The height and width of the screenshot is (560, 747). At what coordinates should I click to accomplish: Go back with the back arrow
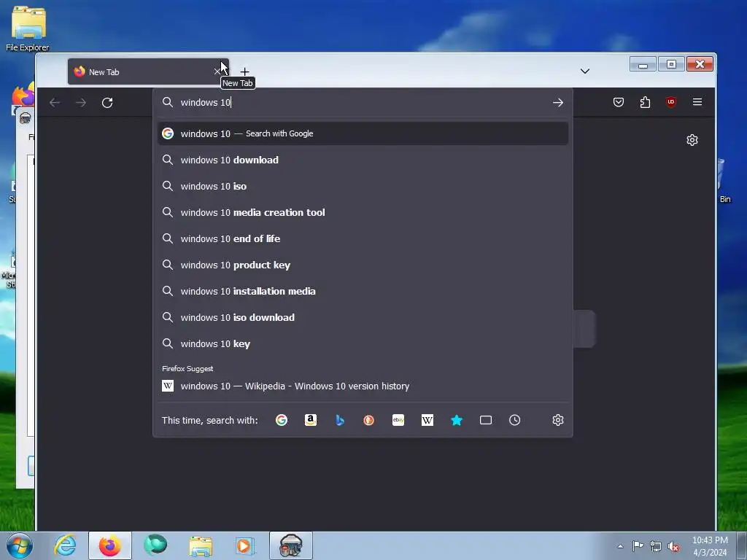pyautogui.click(x=55, y=102)
